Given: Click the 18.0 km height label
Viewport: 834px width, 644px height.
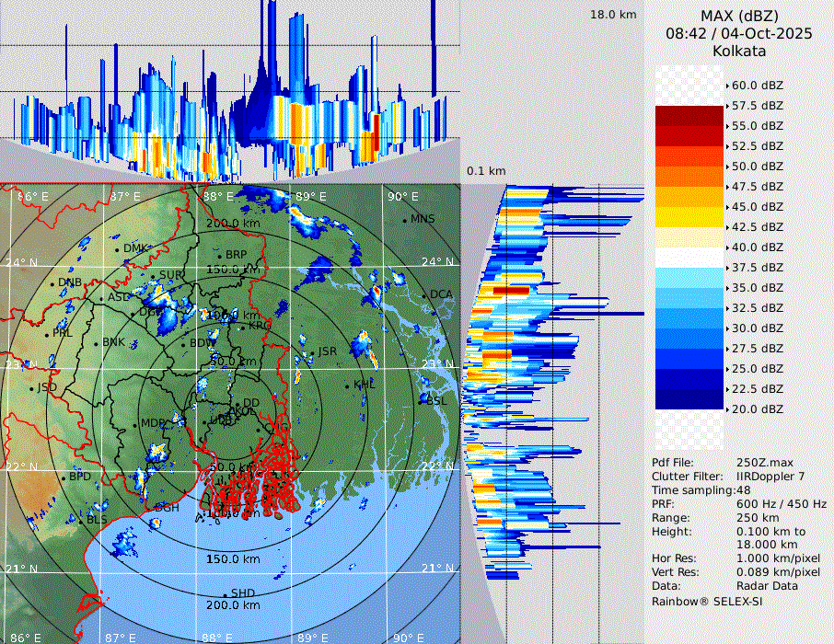Looking at the screenshot, I should [613, 15].
